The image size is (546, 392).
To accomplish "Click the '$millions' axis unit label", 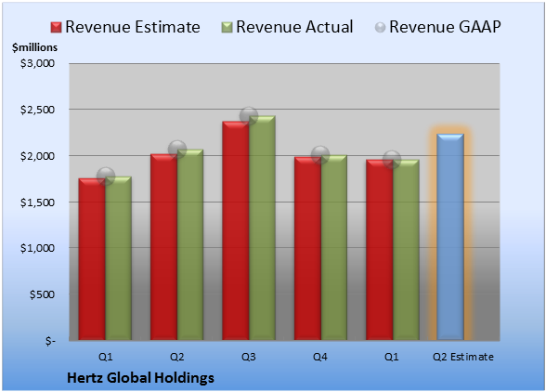I will pos(35,47).
